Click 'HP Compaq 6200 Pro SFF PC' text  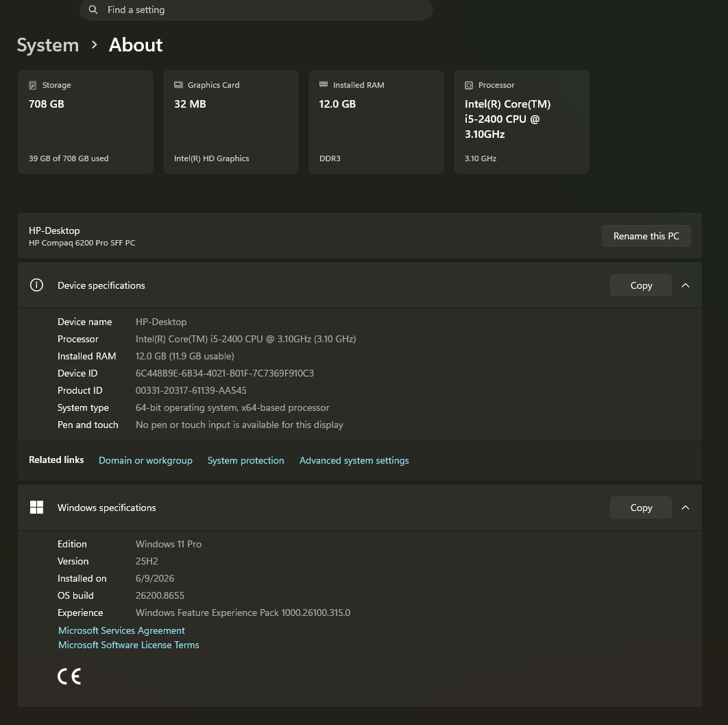point(82,243)
